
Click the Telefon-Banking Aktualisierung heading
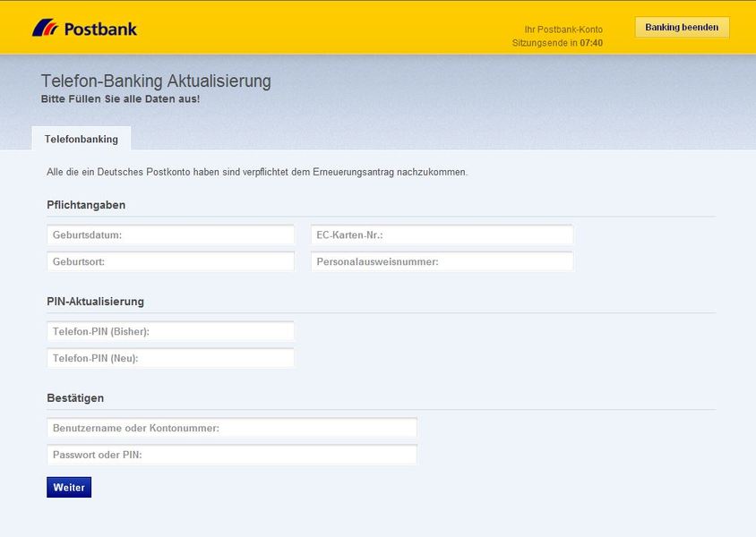[x=156, y=81]
